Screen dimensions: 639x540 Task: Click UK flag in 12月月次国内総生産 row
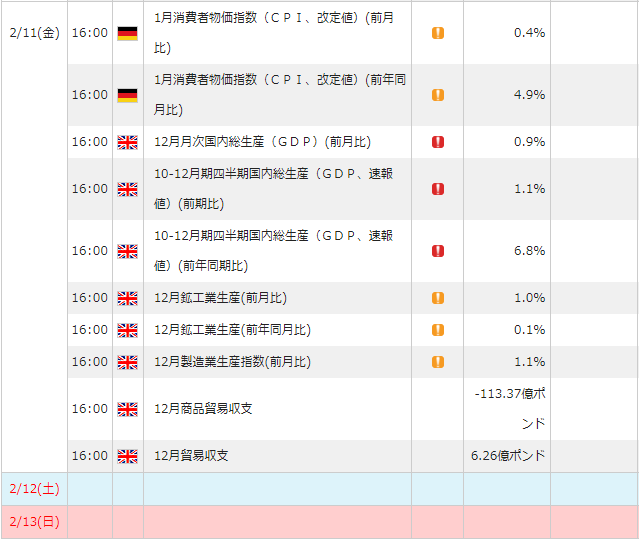(x=128, y=142)
